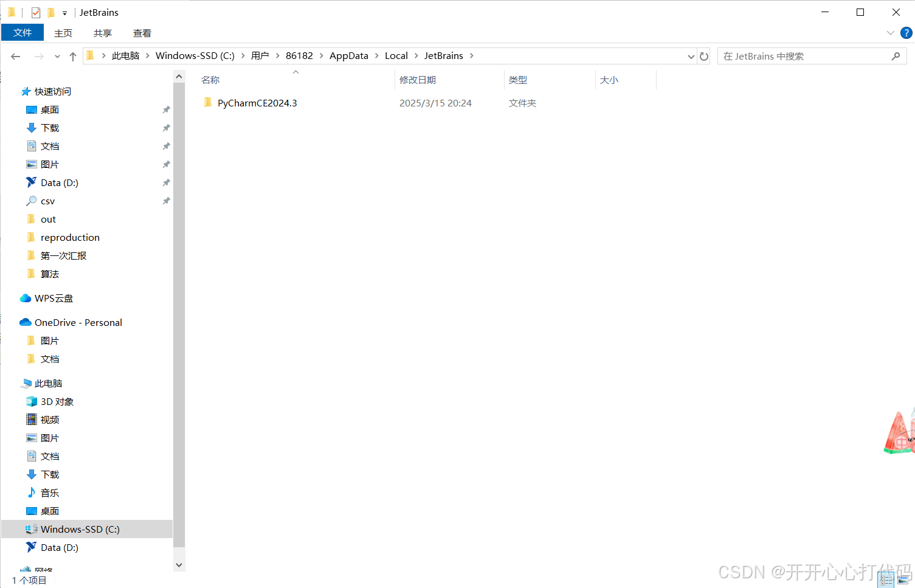Click the 3D 对象 cube icon
Screen dimensions: 915x588
pos(32,401)
